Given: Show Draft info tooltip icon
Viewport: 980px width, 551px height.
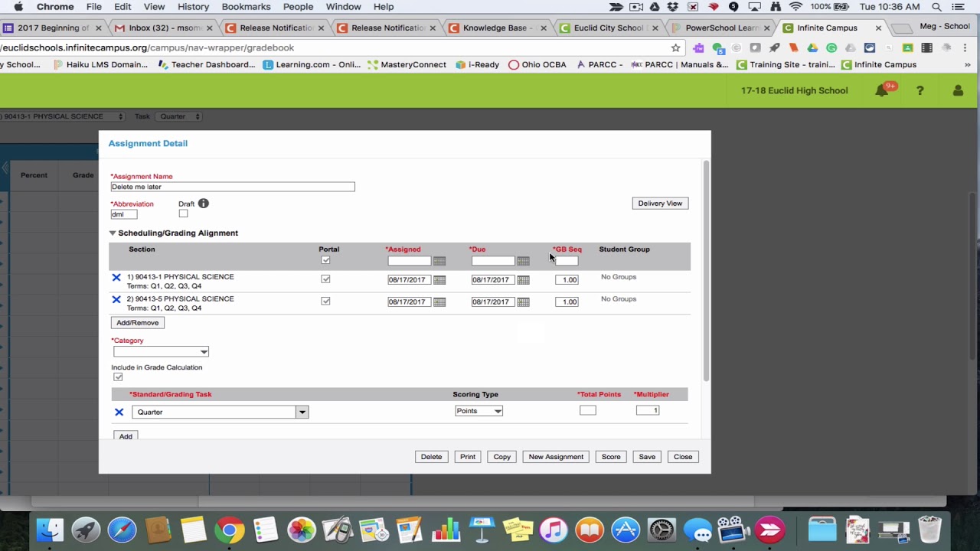Looking at the screenshot, I should point(203,204).
